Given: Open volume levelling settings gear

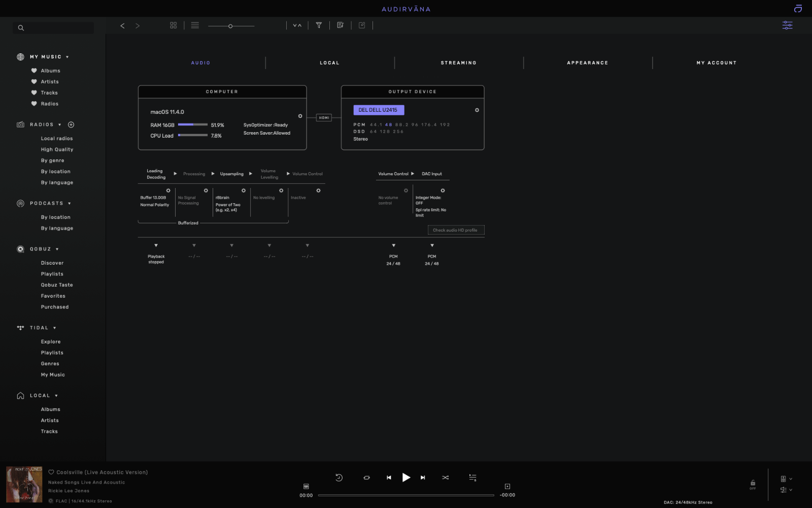Looking at the screenshot, I should point(281,190).
